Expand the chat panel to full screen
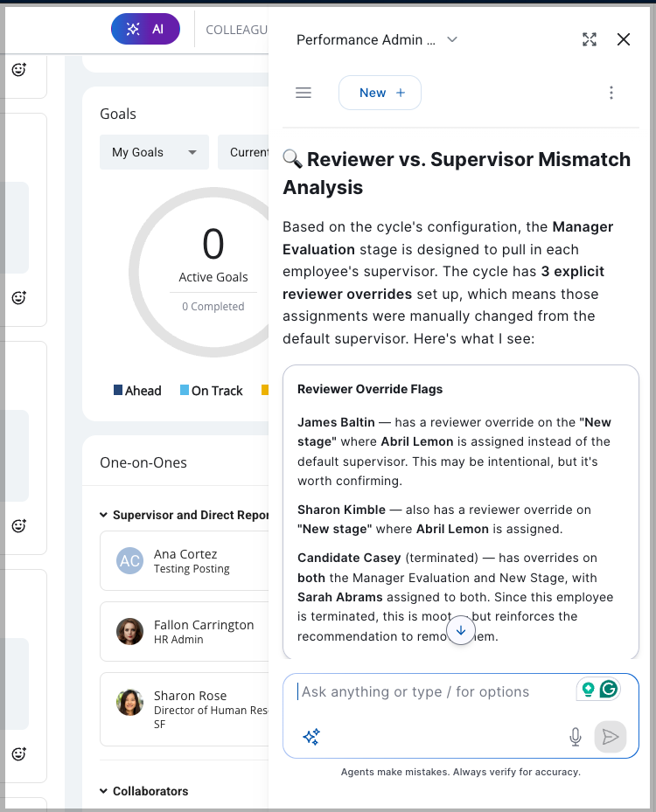The width and height of the screenshot is (656, 812). click(590, 39)
